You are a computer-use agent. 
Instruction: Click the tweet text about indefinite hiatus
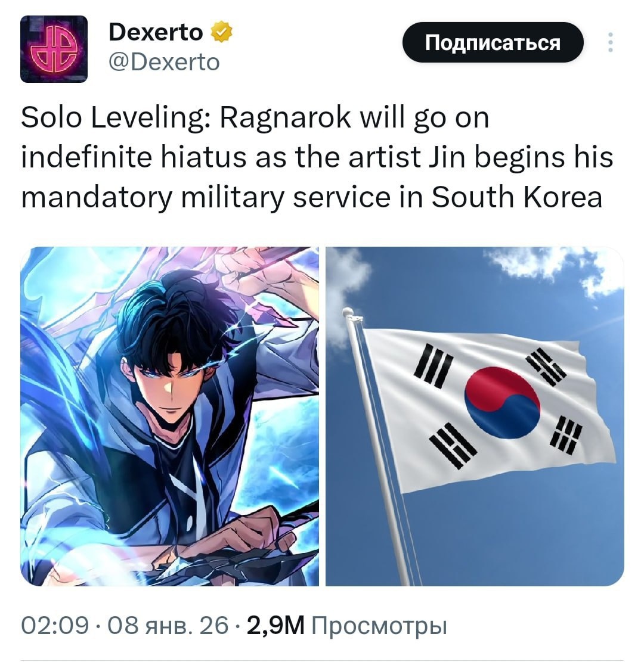tap(317, 157)
